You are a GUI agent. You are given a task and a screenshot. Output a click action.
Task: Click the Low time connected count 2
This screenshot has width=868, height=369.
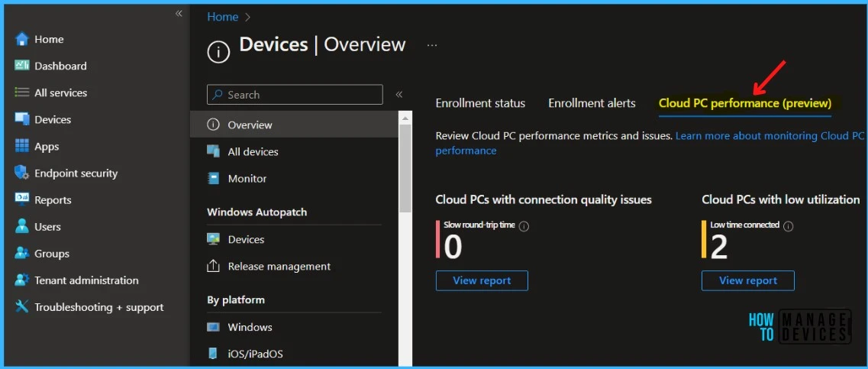(718, 247)
